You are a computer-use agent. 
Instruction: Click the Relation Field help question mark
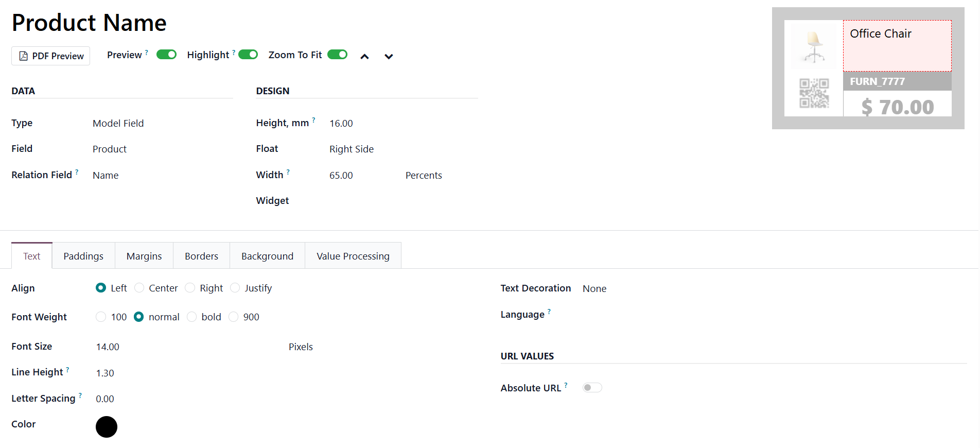pos(77,172)
